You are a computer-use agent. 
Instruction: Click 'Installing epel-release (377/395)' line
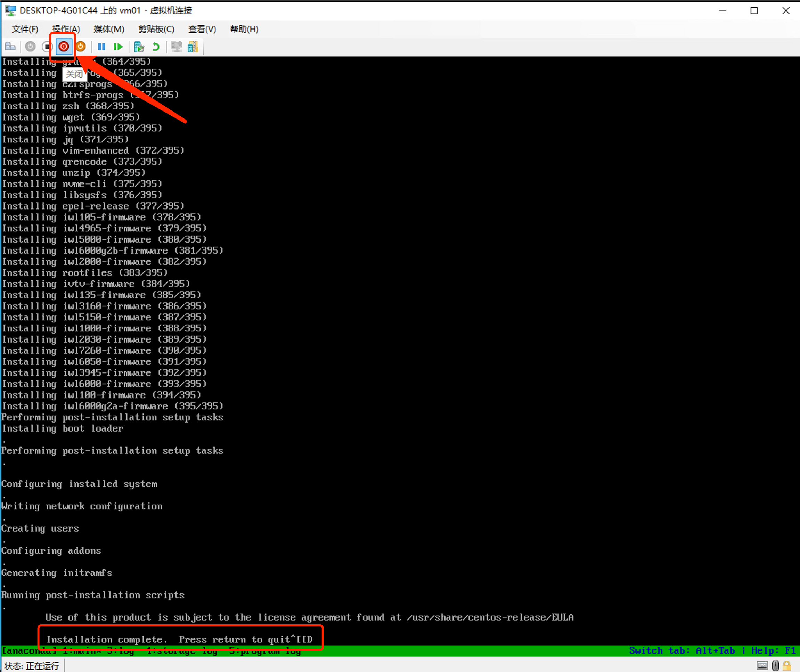[93, 206]
